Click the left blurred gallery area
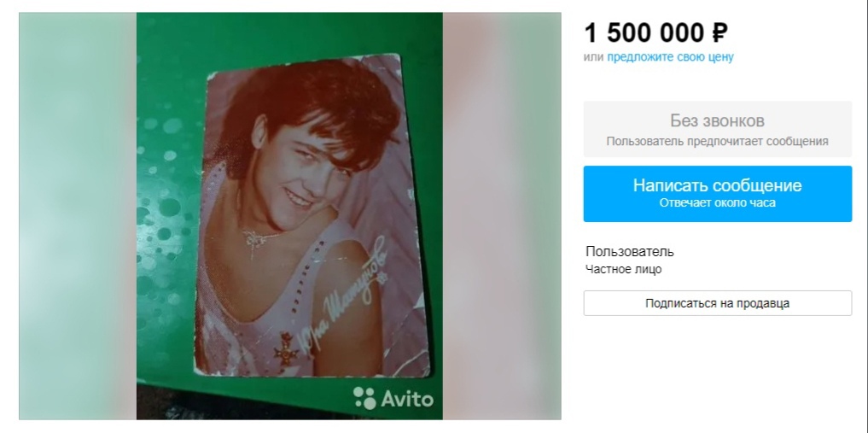 coord(78,216)
